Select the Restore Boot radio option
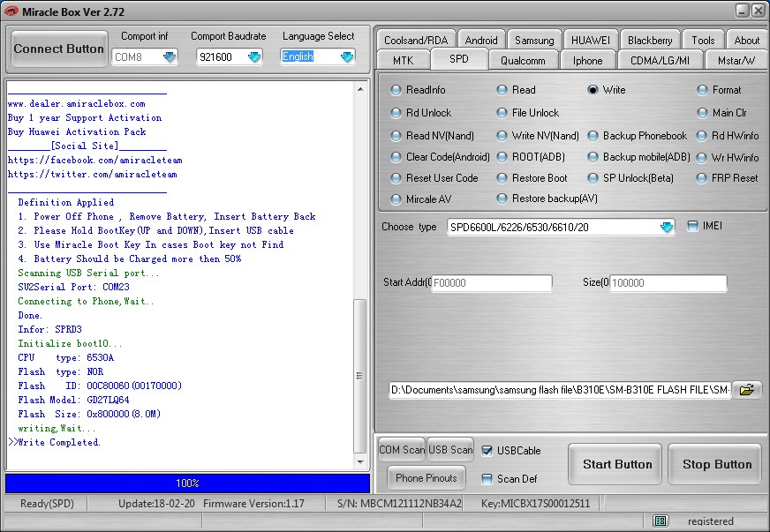The height and width of the screenshot is (532, 770). click(502, 178)
